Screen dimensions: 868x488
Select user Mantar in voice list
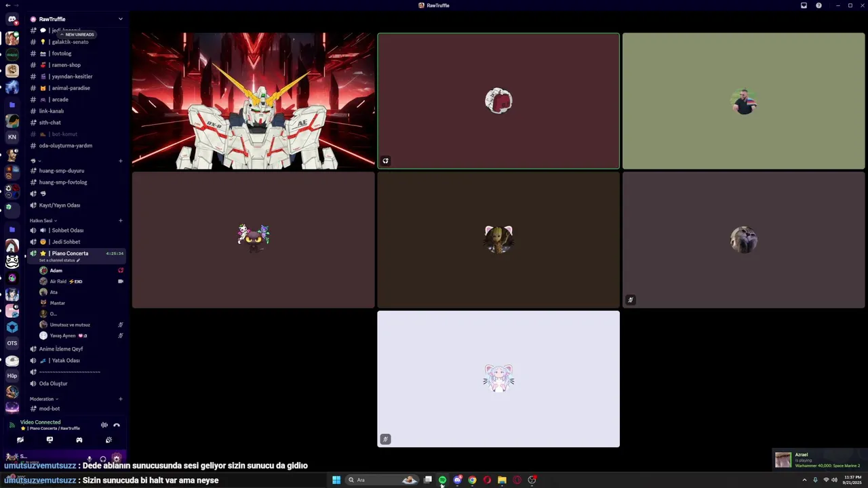coord(81,303)
